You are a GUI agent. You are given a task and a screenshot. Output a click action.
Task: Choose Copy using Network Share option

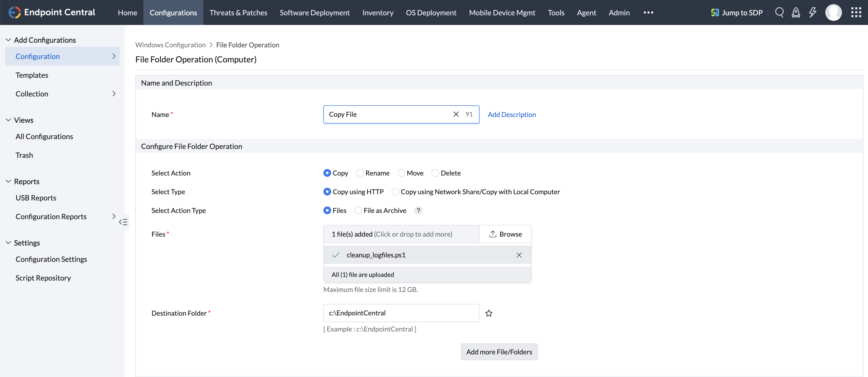point(395,192)
